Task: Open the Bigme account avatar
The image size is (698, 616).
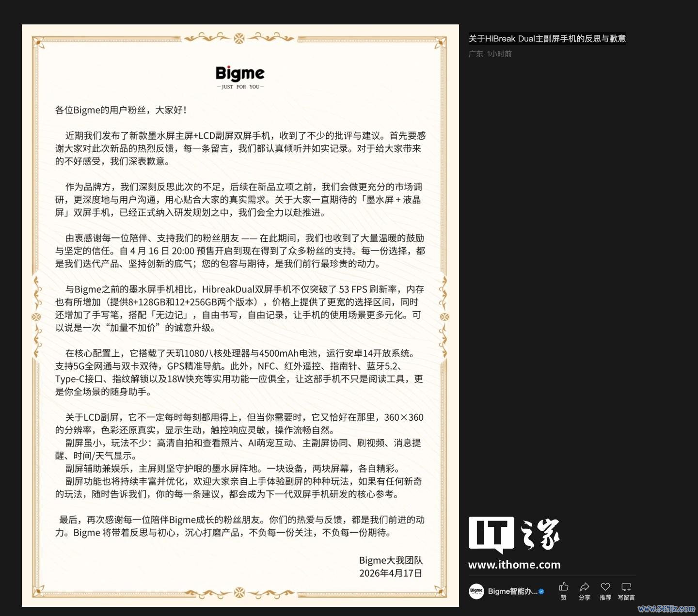Action: point(476,591)
